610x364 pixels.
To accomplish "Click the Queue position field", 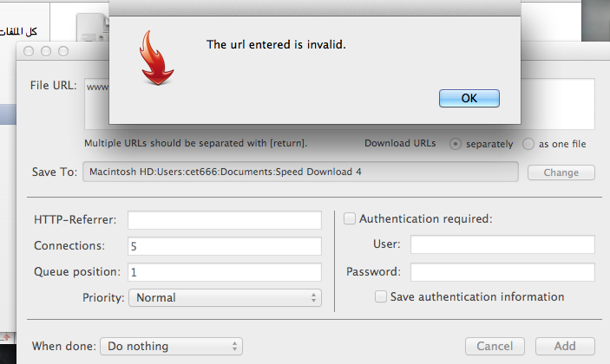I will click(225, 272).
